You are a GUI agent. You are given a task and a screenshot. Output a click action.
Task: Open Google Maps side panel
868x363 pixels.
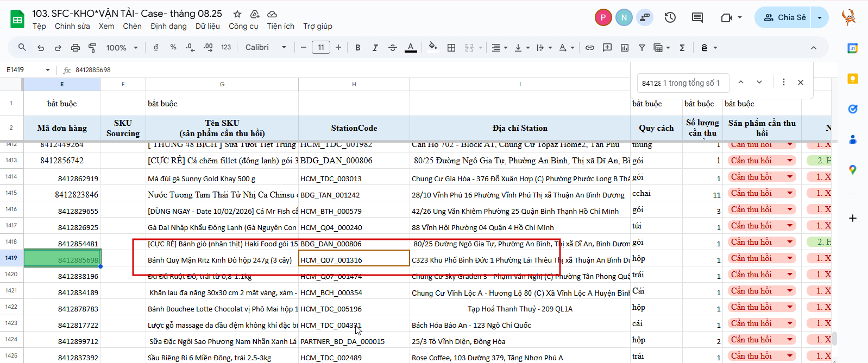click(x=853, y=170)
